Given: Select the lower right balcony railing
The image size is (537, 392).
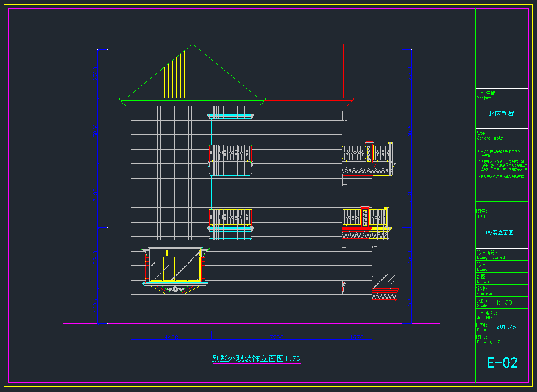Looking at the screenshot, I should pos(365,218).
